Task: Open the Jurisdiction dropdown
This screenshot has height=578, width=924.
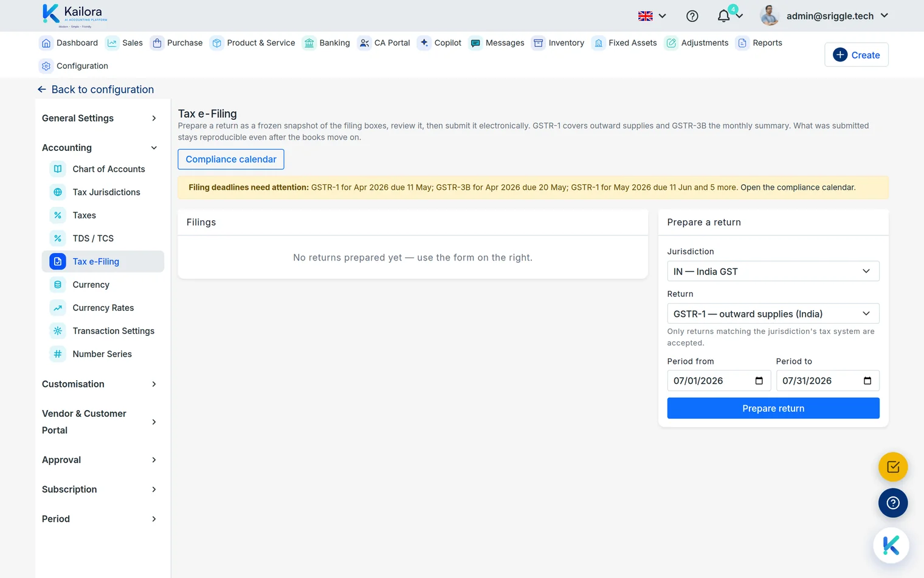Action: pos(773,271)
